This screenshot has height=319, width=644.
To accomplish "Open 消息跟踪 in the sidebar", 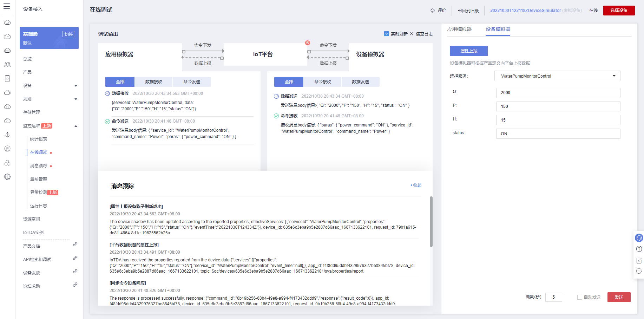I will pyautogui.click(x=39, y=166).
